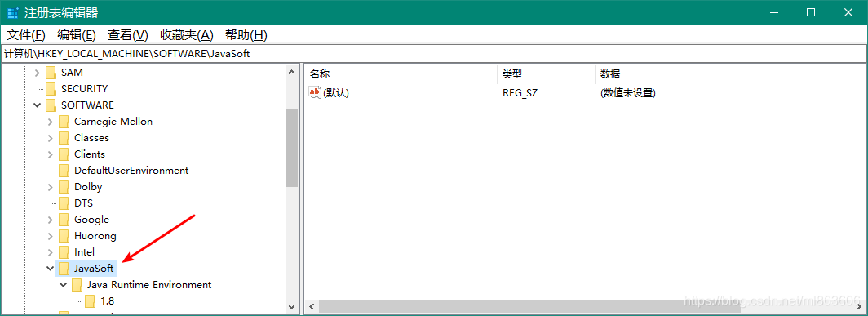
Task: Click the registry path address bar
Action: tap(434, 54)
